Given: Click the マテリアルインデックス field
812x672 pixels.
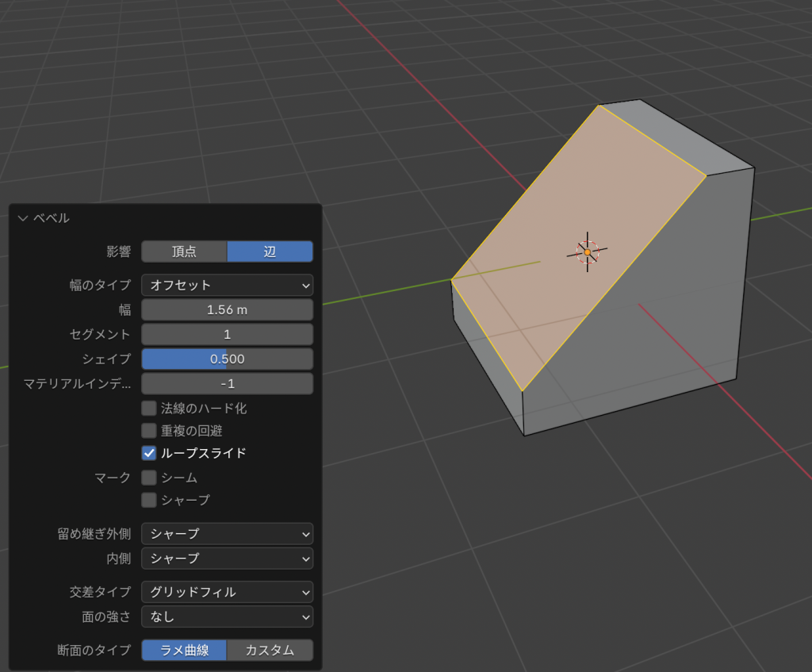Looking at the screenshot, I should pyautogui.click(x=227, y=383).
